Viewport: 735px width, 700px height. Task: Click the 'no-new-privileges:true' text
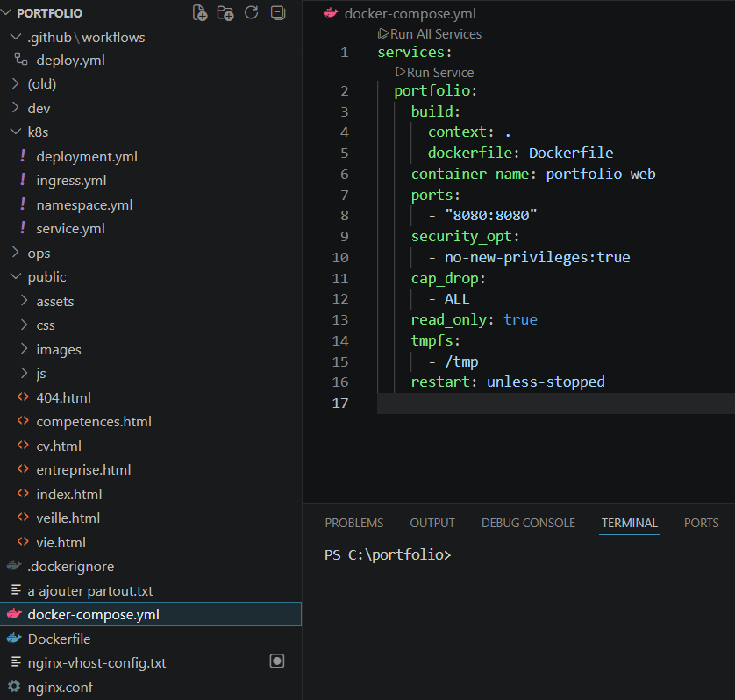tap(537, 257)
